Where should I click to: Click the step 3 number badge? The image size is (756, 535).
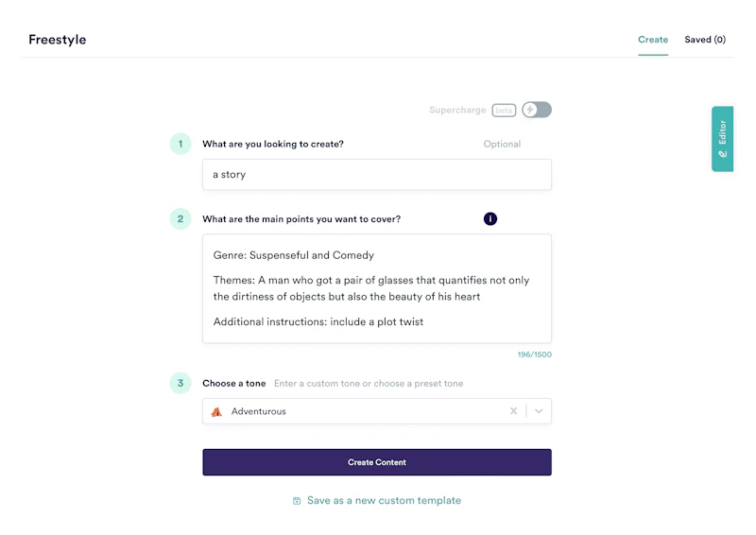coord(180,384)
